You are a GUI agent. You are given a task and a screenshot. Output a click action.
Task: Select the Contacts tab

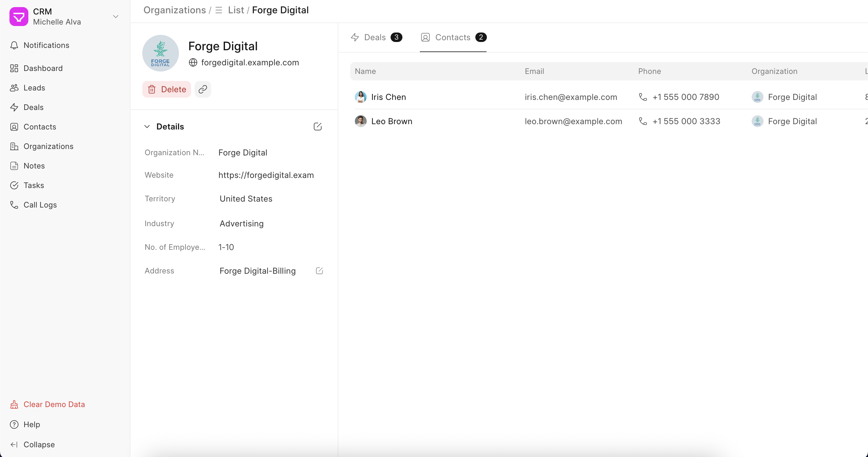pos(453,38)
